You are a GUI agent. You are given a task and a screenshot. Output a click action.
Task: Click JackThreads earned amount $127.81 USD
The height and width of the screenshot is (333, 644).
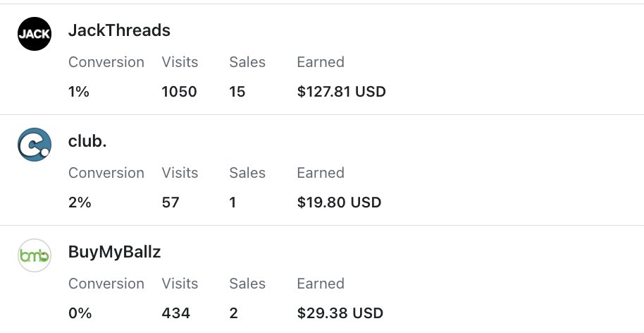click(x=341, y=92)
